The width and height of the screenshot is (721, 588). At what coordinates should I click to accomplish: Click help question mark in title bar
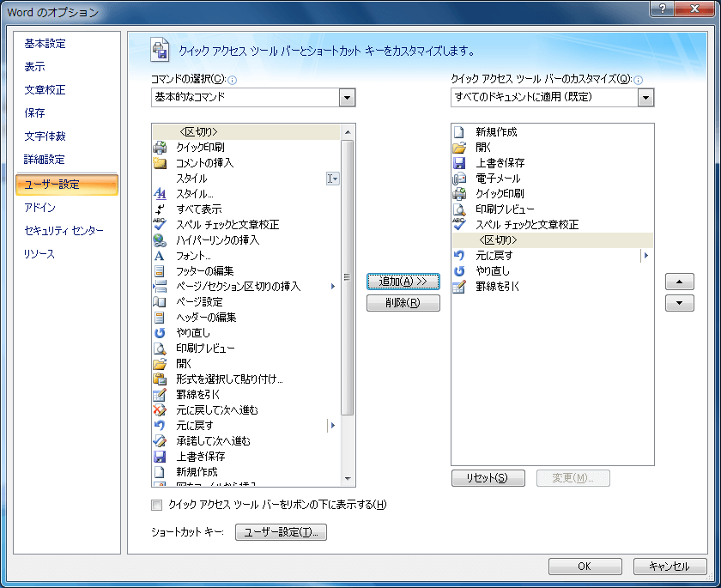(663, 9)
